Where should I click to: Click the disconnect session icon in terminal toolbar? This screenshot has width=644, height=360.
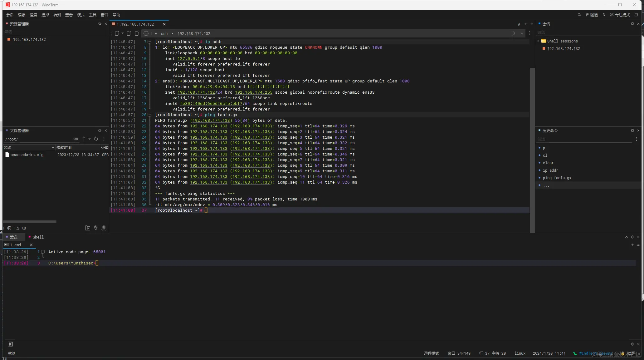click(x=129, y=33)
